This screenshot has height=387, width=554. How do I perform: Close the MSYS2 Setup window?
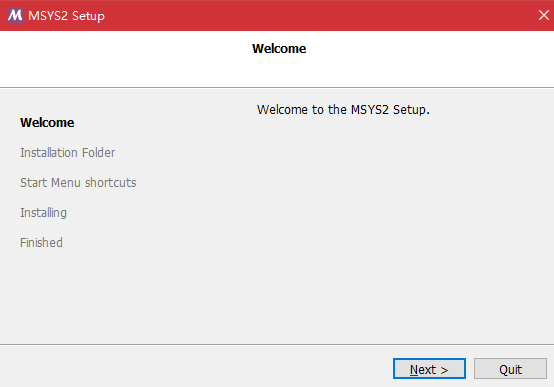point(543,15)
